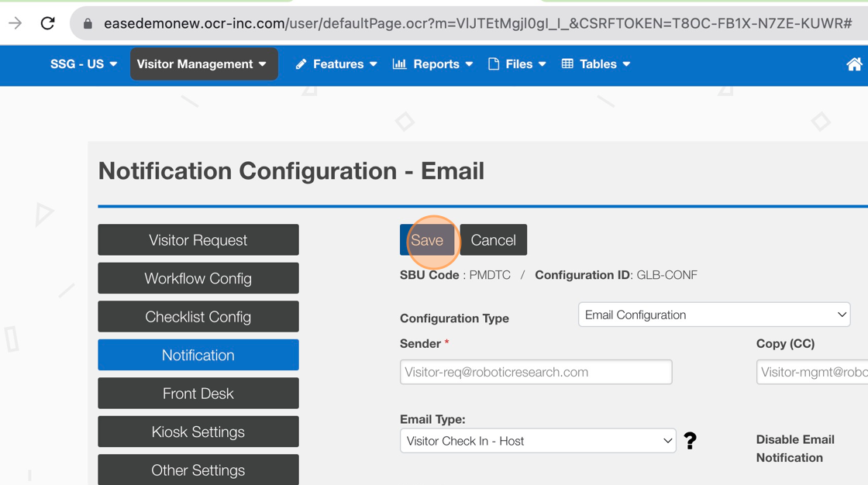This screenshot has width=868, height=485.
Task: Click the Email Type help question mark
Action: point(690,441)
